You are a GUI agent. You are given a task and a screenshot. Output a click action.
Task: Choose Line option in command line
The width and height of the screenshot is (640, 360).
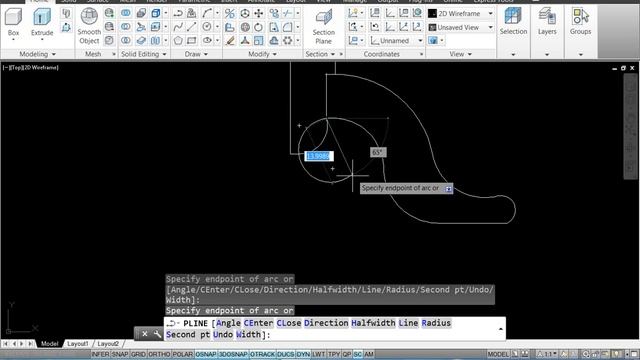408,323
